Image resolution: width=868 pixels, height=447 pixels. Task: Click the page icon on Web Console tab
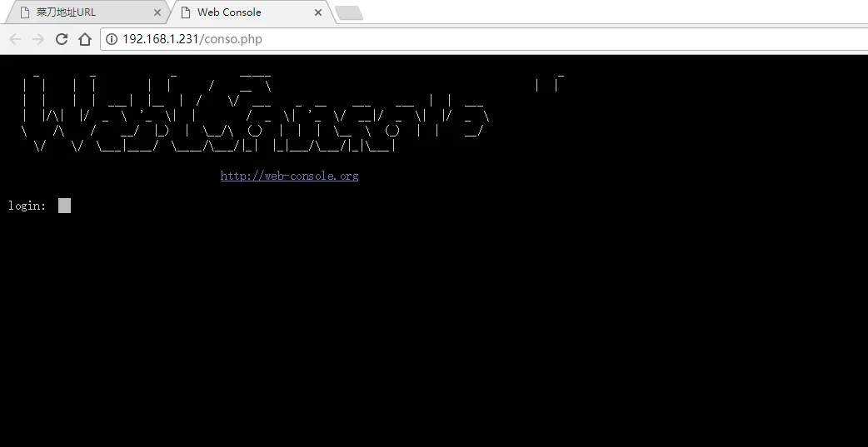click(186, 12)
